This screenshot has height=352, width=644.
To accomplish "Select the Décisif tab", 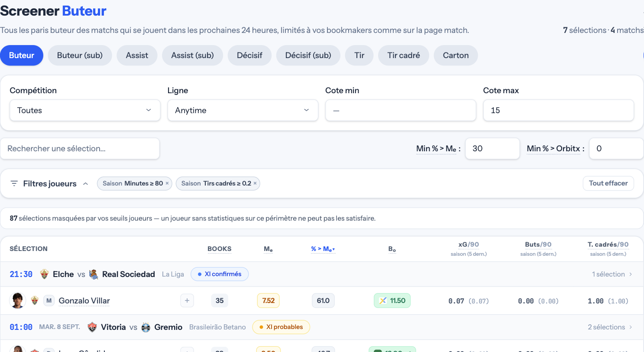I will coord(249,55).
